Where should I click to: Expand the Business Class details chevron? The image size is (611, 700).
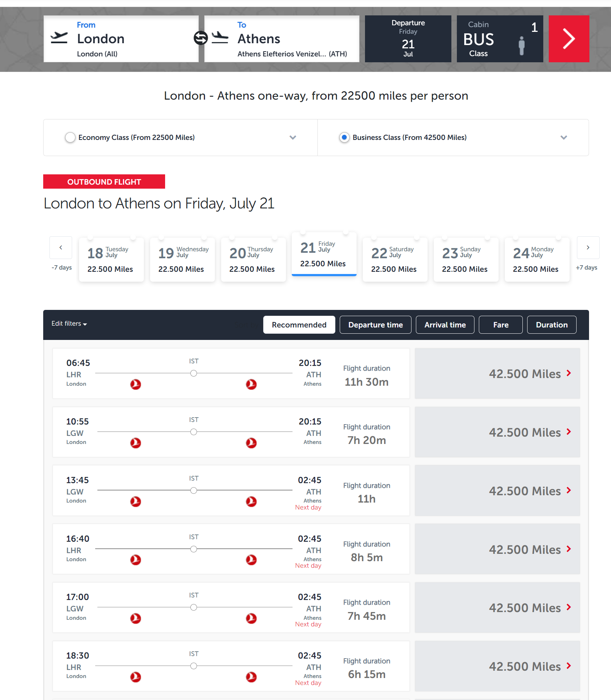click(563, 137)
